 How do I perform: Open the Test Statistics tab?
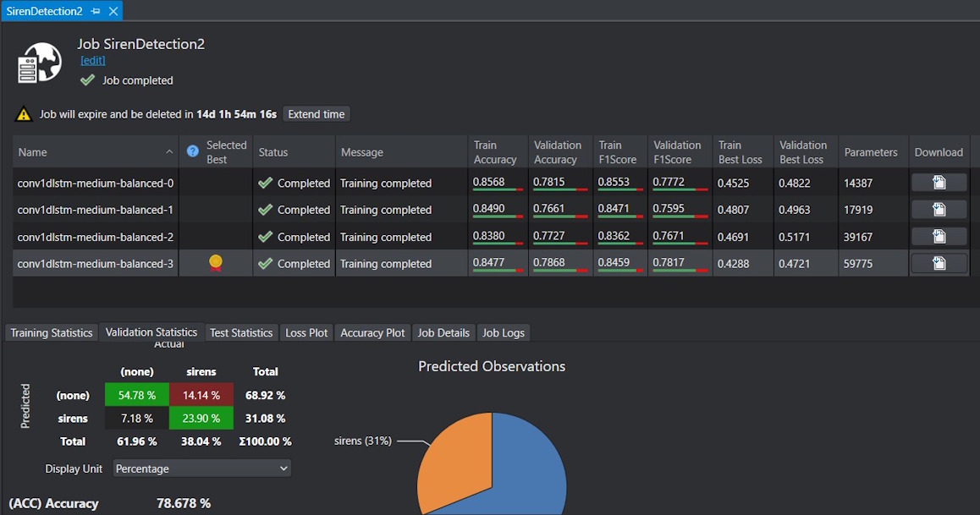coord(241,332)
